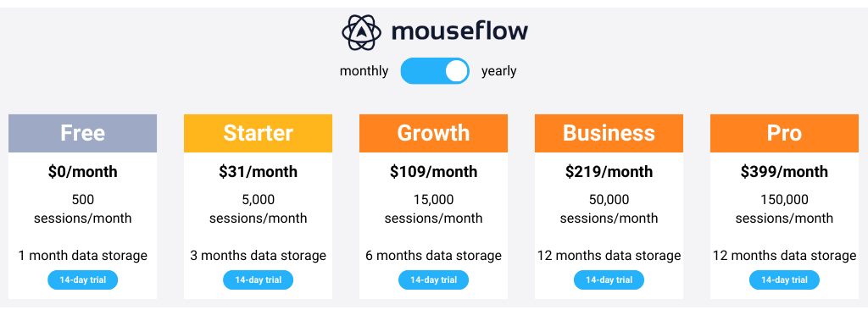Click the Growth plan header
Viewport: 868px width, 310px height.
click(433, 134)
